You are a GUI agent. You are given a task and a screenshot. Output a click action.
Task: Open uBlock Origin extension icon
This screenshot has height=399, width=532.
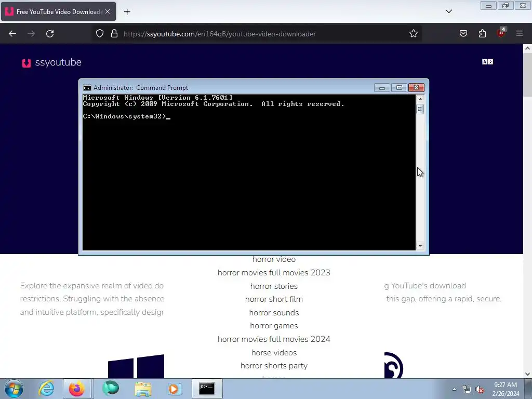[501, 33]
